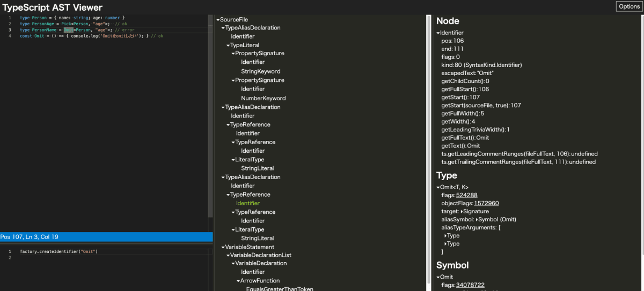This screenshot has height=291, width=644.
Task: Open Type flags value 524288
Action: point(467,195)
